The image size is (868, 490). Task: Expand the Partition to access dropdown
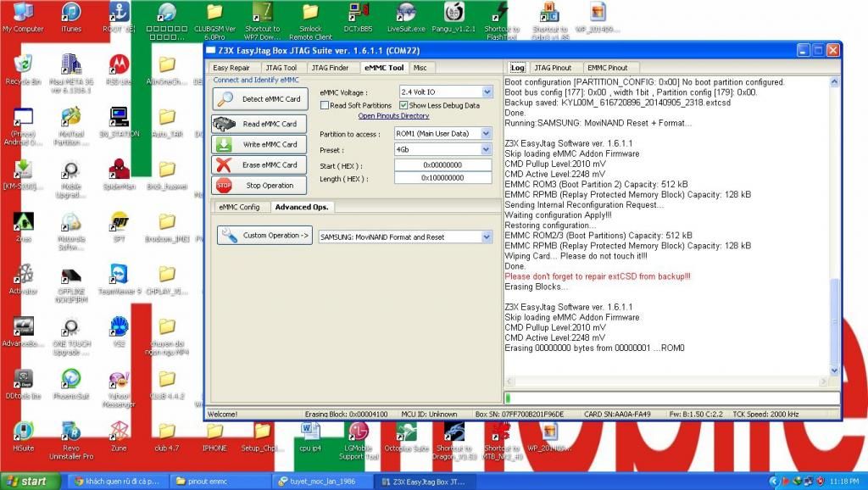point(486,133)
